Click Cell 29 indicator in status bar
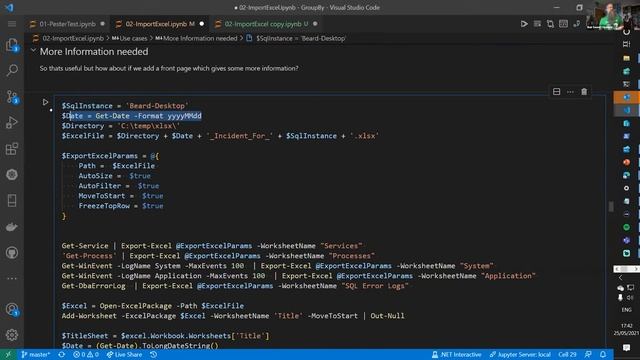This screenshot has height=360, width=640. [x=567, y=354]
